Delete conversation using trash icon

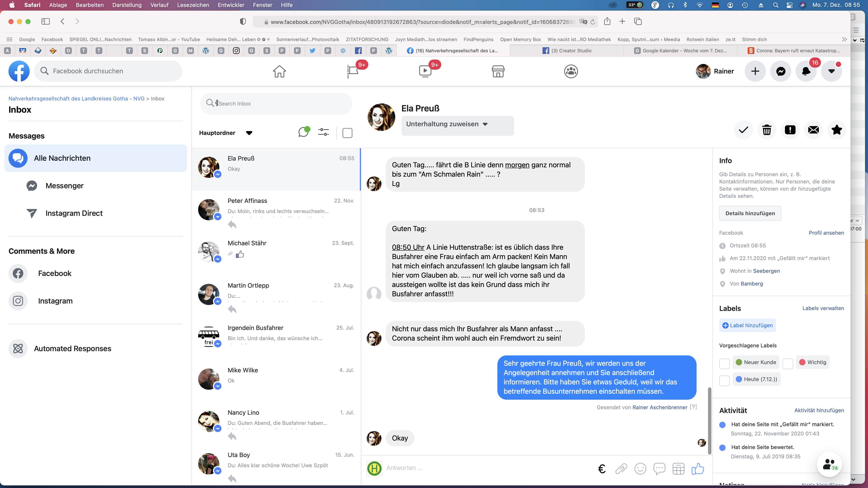coord(766,130)
